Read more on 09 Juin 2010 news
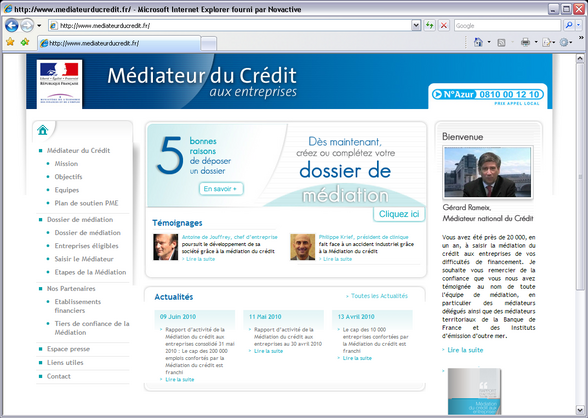This screenshot has width=588, height=418. [x=180, y=379]
